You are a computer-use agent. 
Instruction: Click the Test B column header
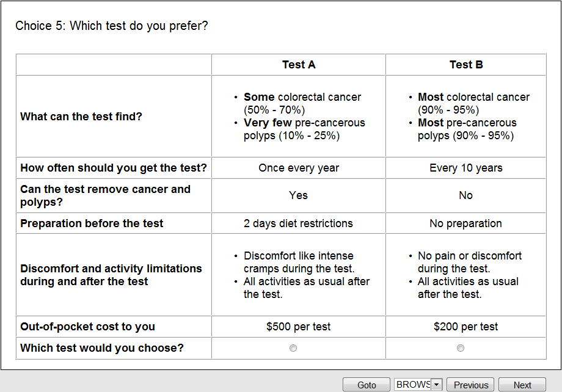coord(466,65)
